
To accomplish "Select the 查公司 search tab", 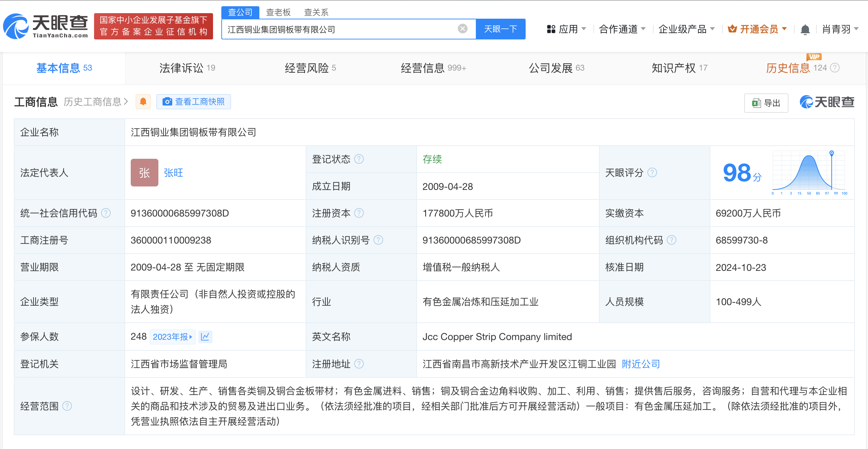I will pyautogui.click(x=240, y=12).
